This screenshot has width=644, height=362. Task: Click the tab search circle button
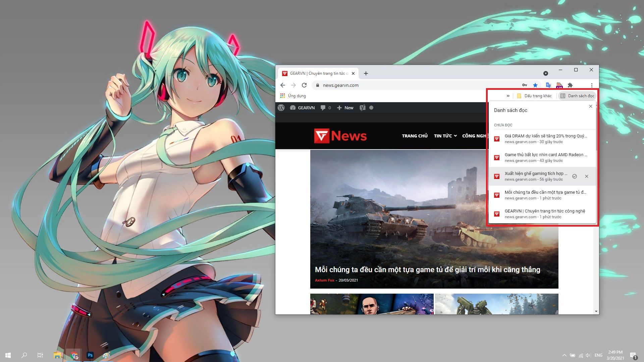click(546, 73)
